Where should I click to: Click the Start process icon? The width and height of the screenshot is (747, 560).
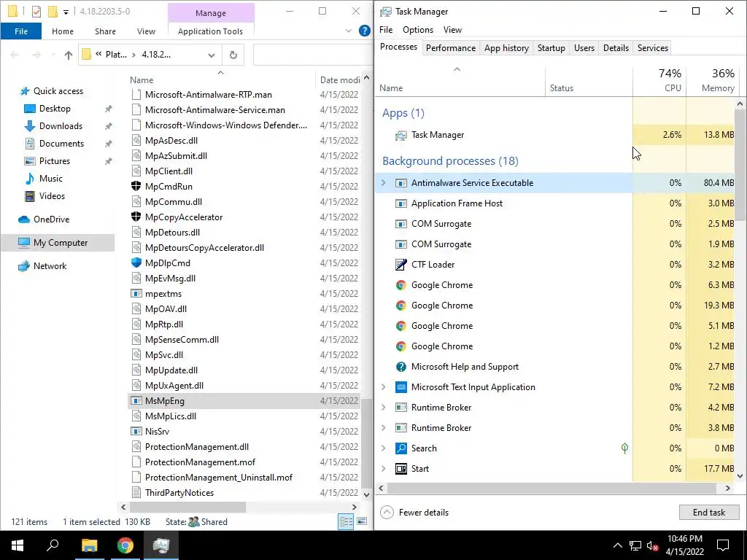pos(401,469)
